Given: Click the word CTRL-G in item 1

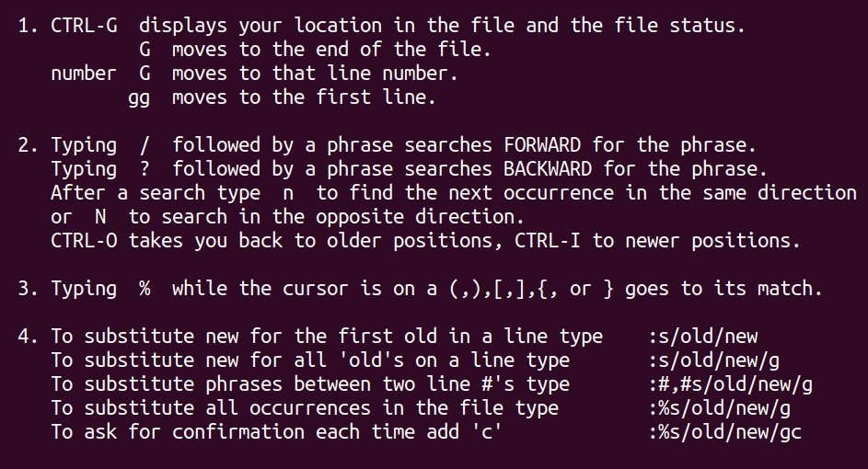Looking at the screenshot, I should [84, 26].
